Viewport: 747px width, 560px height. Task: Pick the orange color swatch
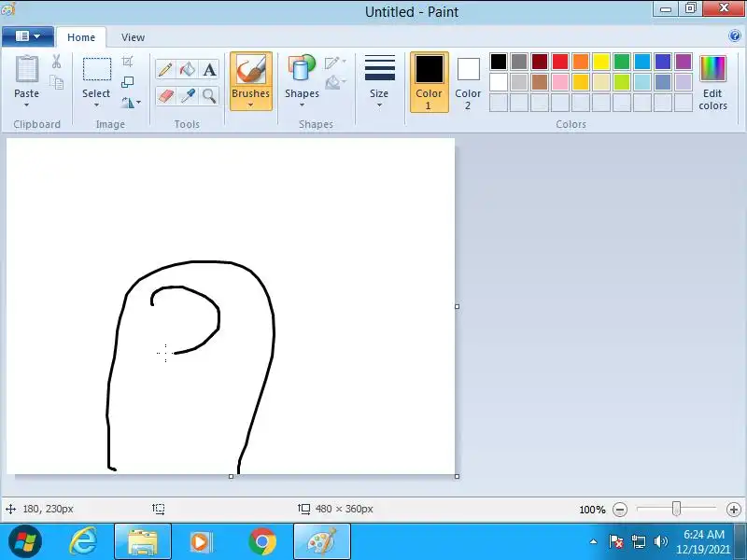tap(581, 62)
